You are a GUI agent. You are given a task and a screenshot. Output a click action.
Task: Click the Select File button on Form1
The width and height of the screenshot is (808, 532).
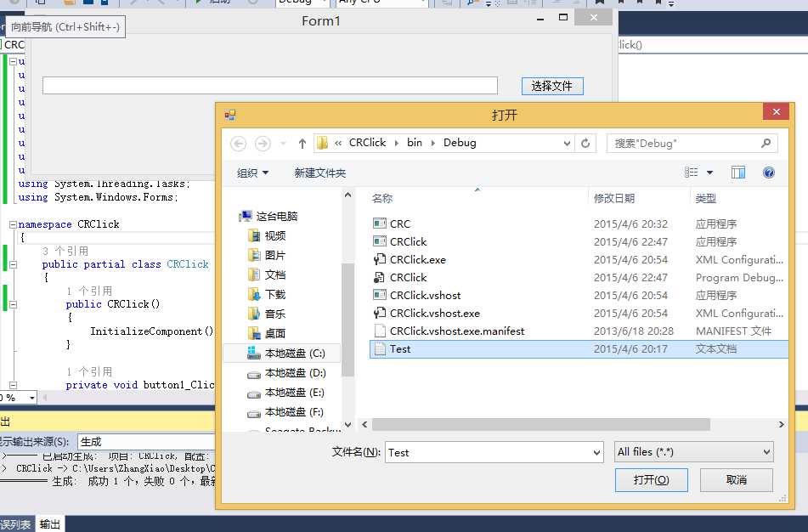pos(552,86)
